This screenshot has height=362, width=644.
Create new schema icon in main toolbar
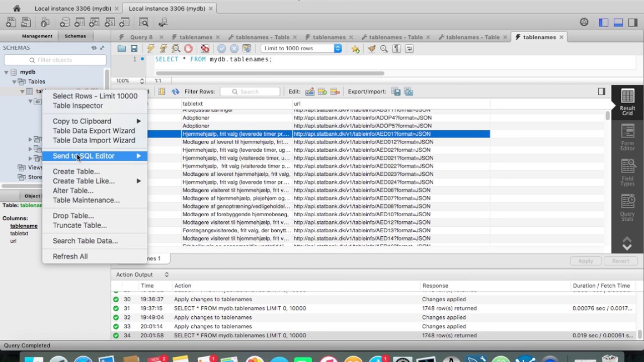click(x=64, y=22)
